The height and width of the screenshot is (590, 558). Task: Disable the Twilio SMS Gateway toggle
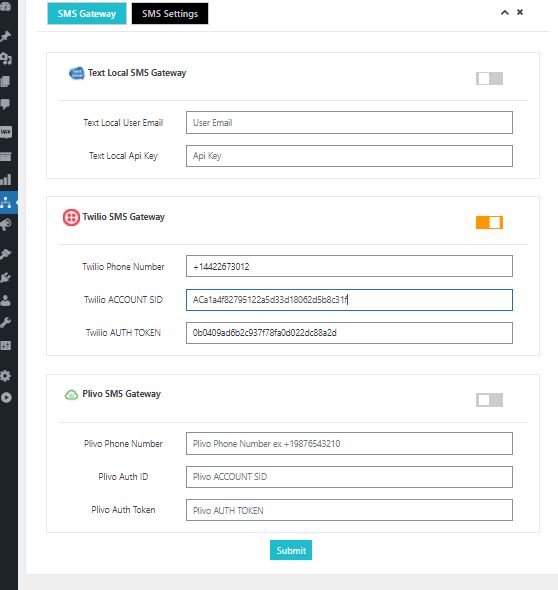coord(489,222)
